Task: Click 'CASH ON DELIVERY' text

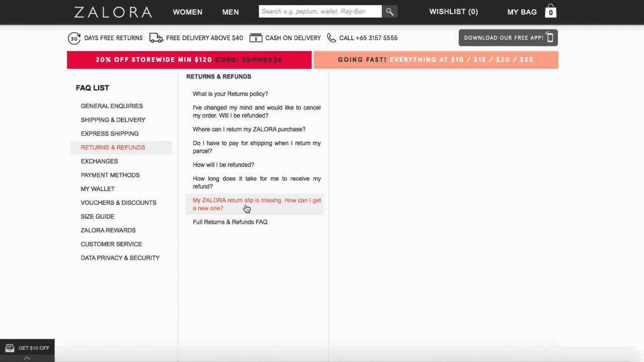Action: point(293,38)
